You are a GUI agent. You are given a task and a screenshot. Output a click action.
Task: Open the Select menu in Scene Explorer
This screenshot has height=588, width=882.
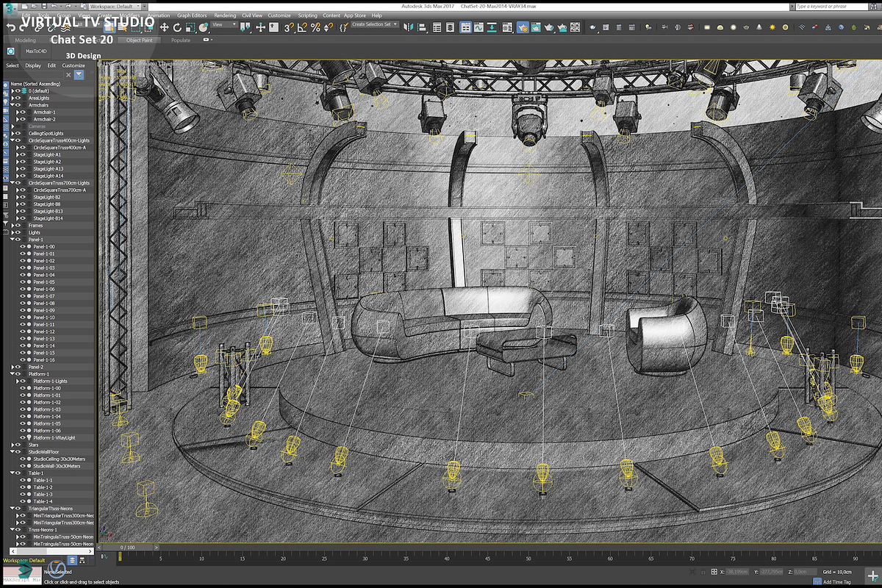pyautogui.click(x=12, y=65)
